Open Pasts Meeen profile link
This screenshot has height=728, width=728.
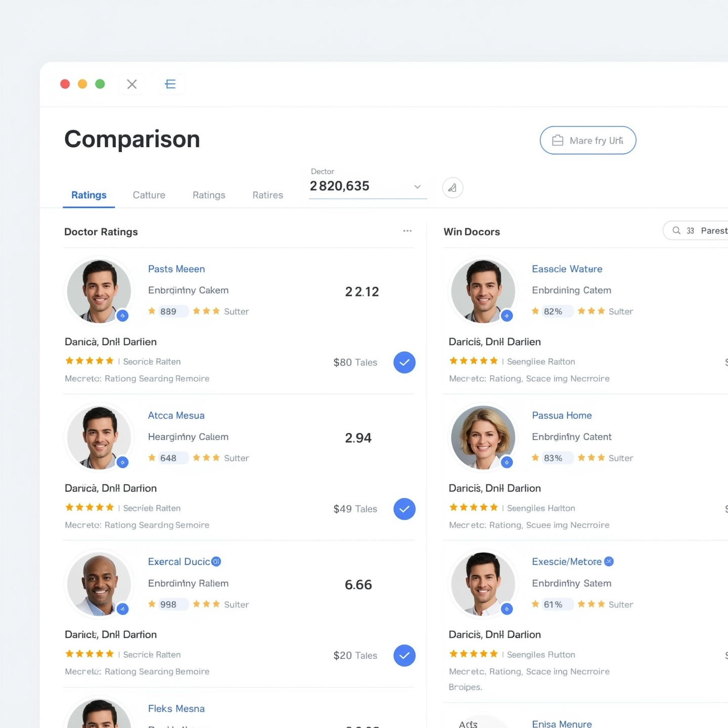point(176,269)
